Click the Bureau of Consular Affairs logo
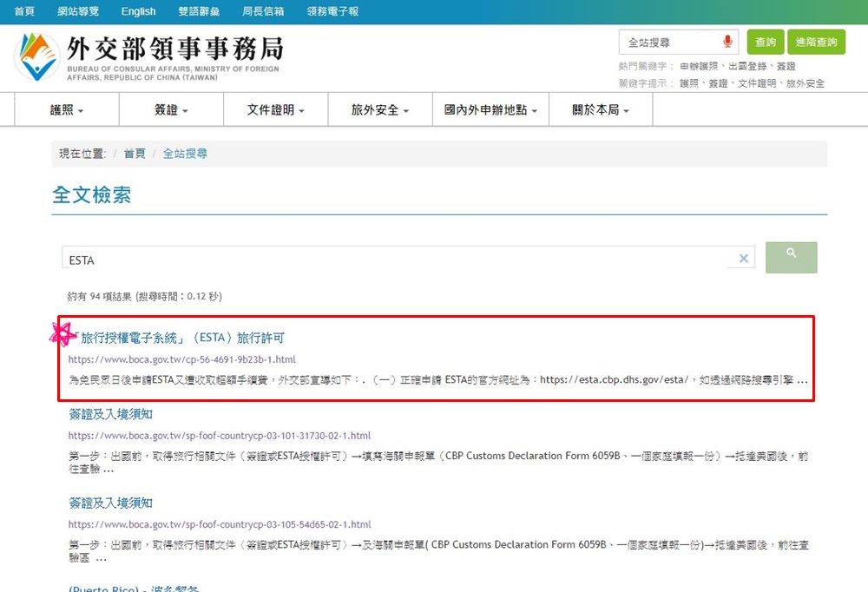The height and width of the screenshot is (592, 868). [x=148, y=57]
